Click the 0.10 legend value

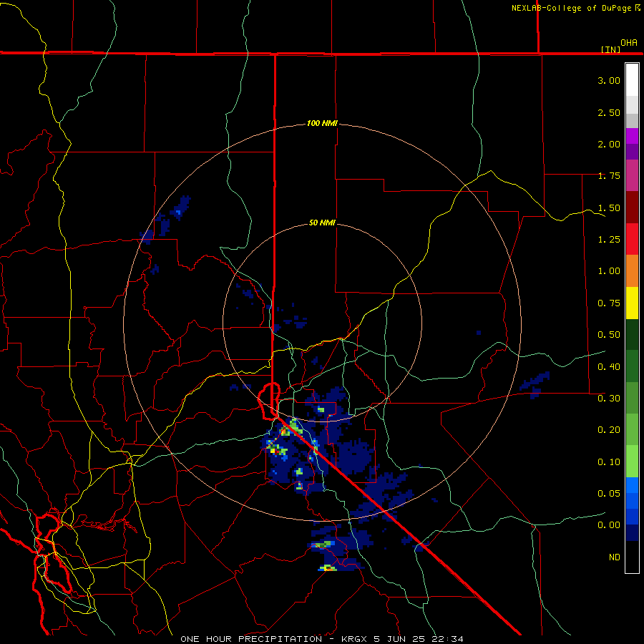tap(609, 462)
